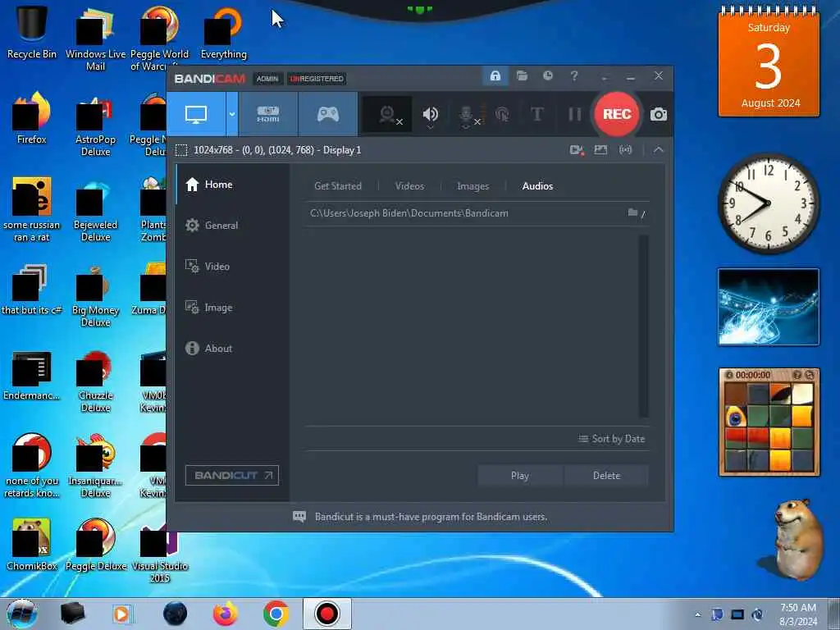Image resolution: width=840 pixels, height=630 pixels.
Task: Open scheduled recording clock icon
Action: click(x=547, y=76)
